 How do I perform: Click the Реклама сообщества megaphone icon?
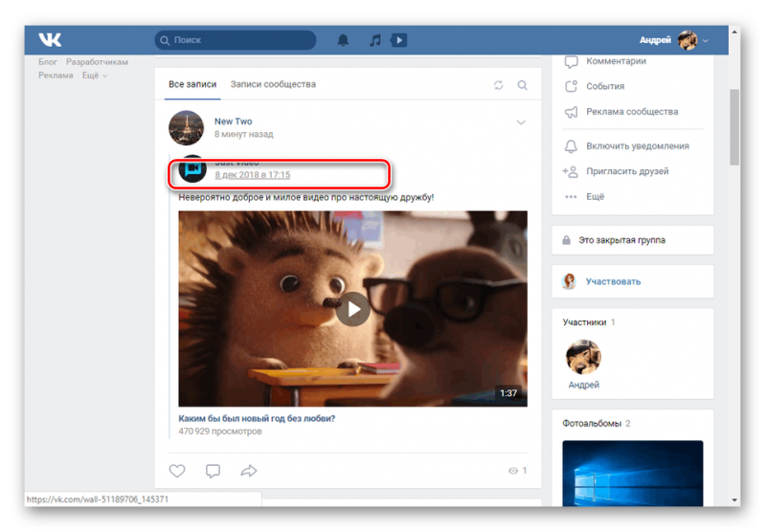(571, 112)
